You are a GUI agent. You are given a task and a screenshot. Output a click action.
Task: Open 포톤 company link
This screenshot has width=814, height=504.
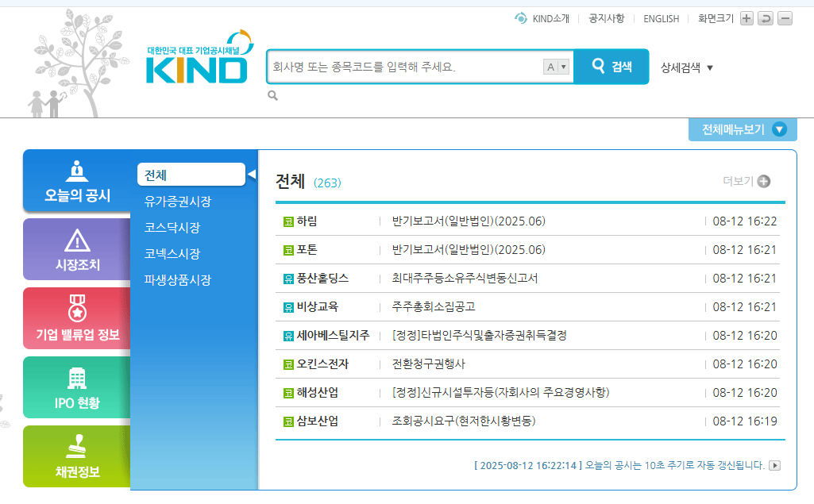click(x=307, y=250)
